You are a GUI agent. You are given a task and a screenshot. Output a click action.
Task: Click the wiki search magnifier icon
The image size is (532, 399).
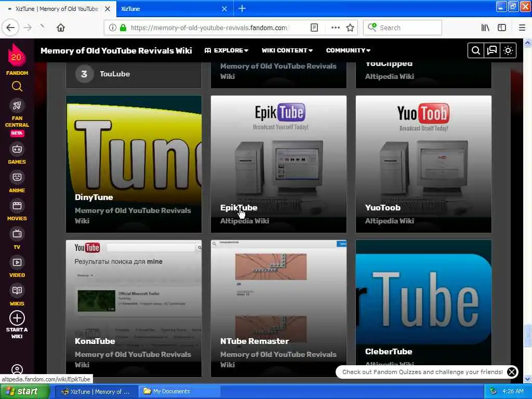tap(476, 50)
